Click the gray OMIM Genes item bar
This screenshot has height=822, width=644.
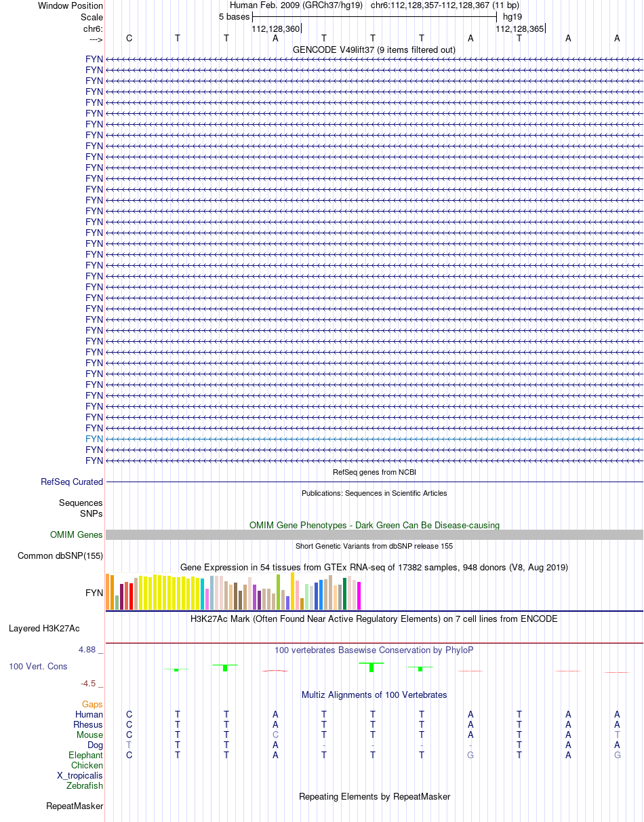[374, 535]
